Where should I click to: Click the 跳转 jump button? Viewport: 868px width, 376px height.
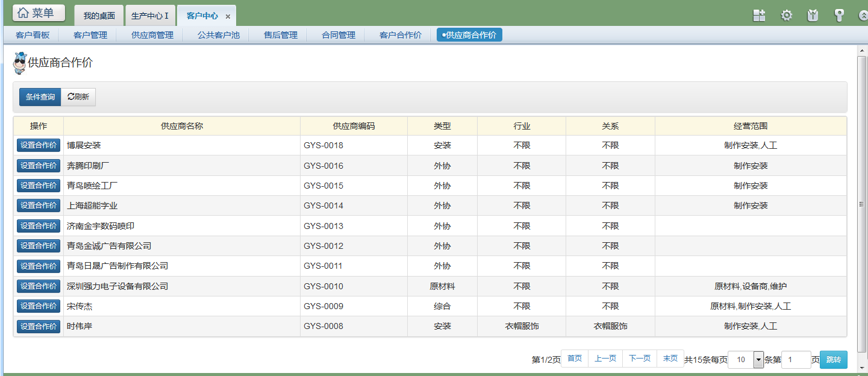[834, 360]
